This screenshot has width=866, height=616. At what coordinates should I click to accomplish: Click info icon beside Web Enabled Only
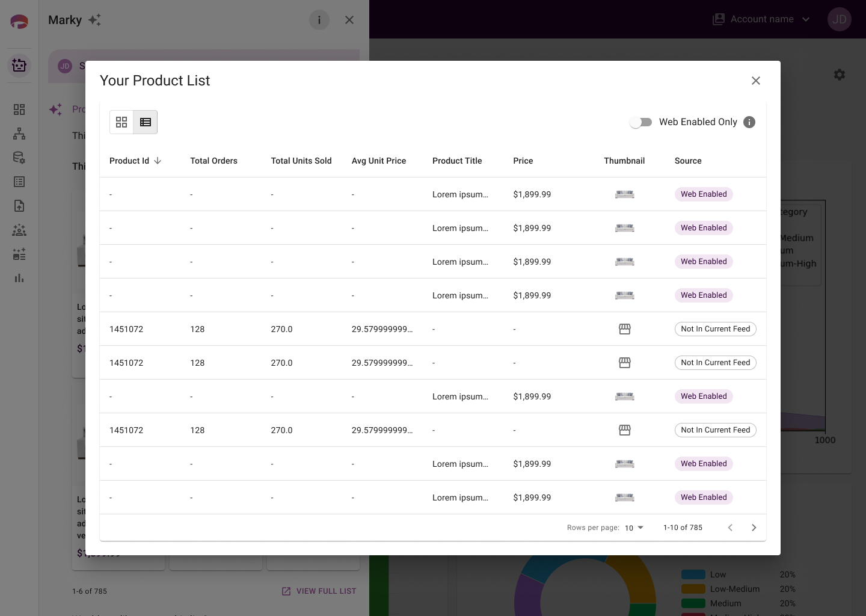tap(749, 122)
